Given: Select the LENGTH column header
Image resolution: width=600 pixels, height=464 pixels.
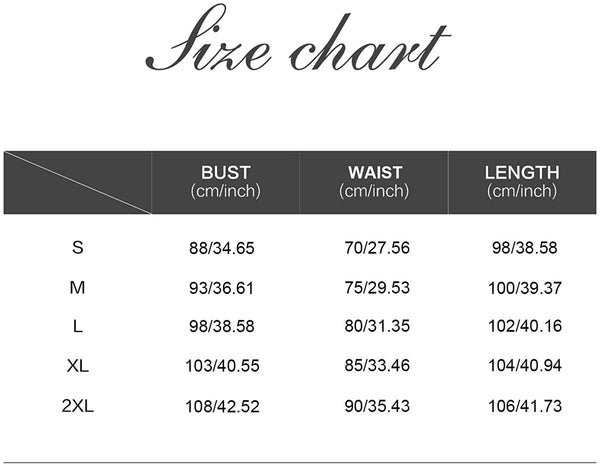Looking at the screenshot, I should click(521, 181).
